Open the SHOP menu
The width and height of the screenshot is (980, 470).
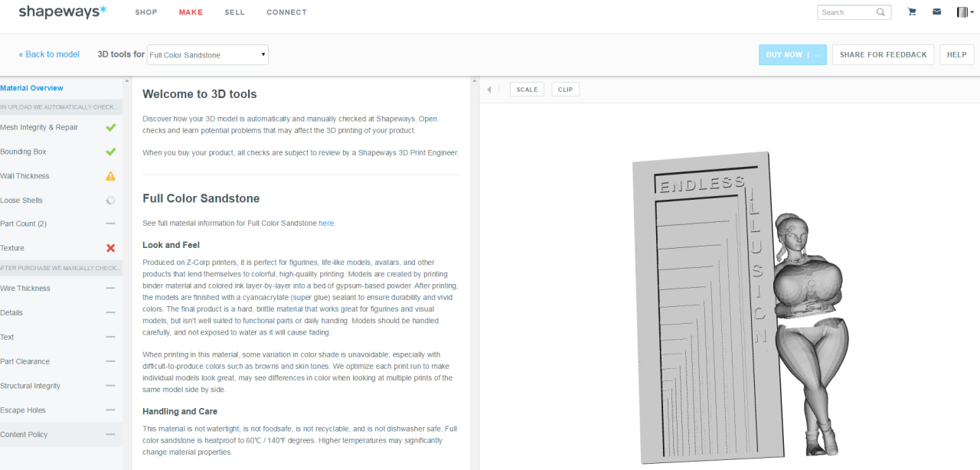(x=146, y=12)
